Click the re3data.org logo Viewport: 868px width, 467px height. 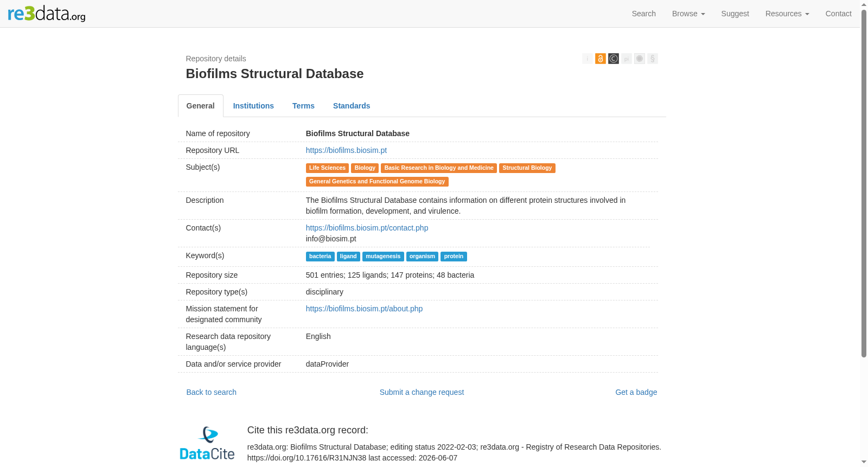click(x=47, y=13)
